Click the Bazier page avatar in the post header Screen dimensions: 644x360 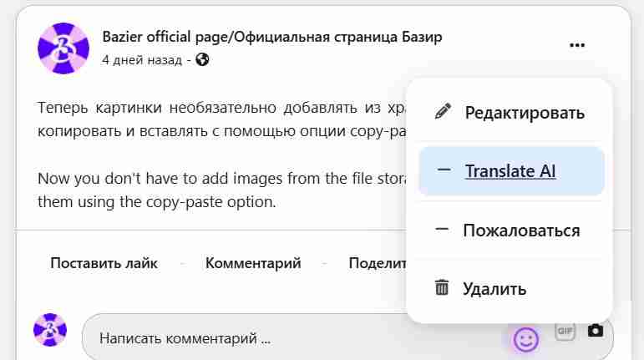[x=63, y=48]
